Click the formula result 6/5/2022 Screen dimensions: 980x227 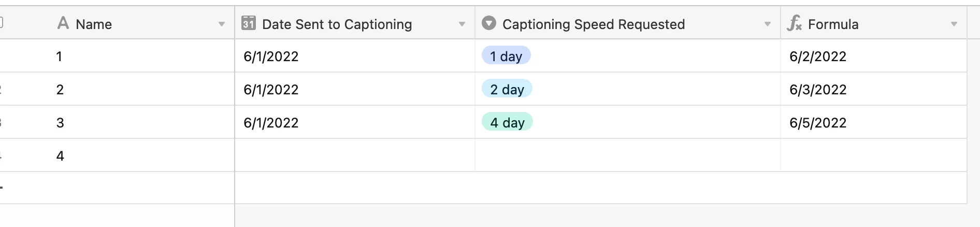click(x=818, y=123)
